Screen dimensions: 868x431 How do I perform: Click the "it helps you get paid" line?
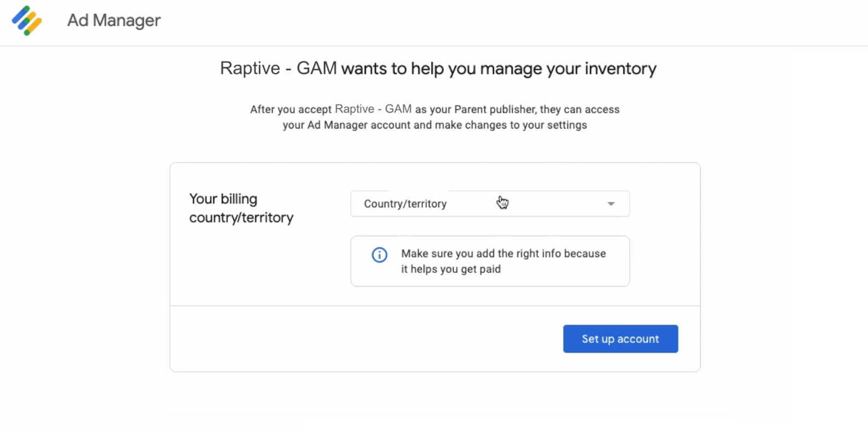pyautogui.click(x=451, y=269)
